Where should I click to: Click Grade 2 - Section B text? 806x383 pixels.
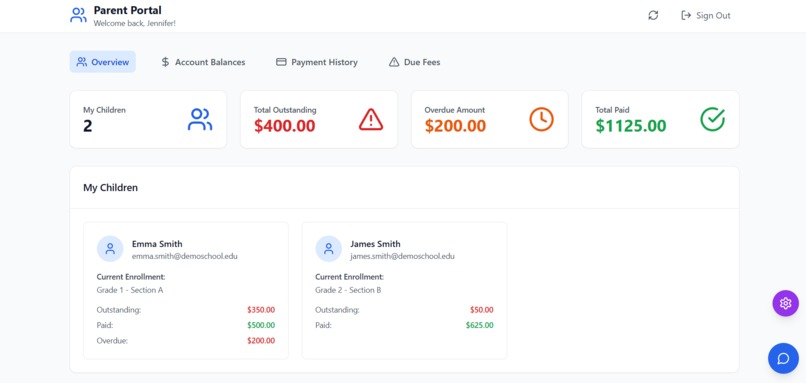[348, 290]
